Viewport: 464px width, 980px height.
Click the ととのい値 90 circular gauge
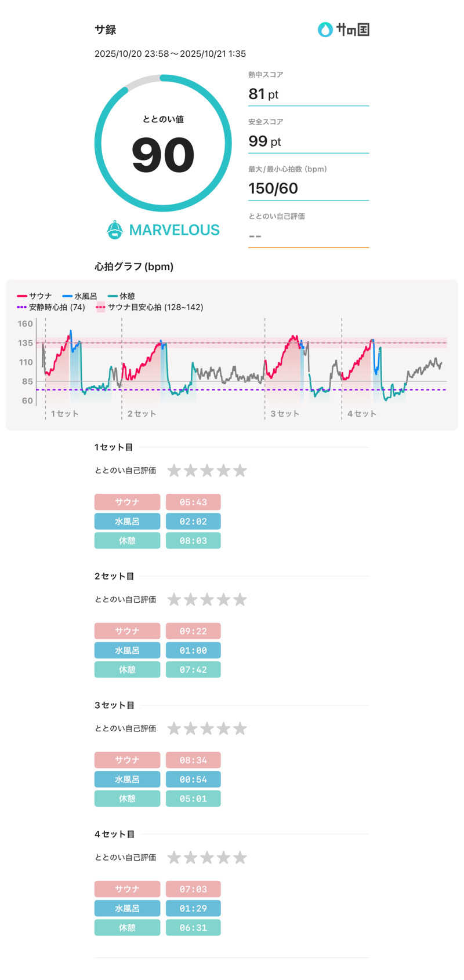163,143
